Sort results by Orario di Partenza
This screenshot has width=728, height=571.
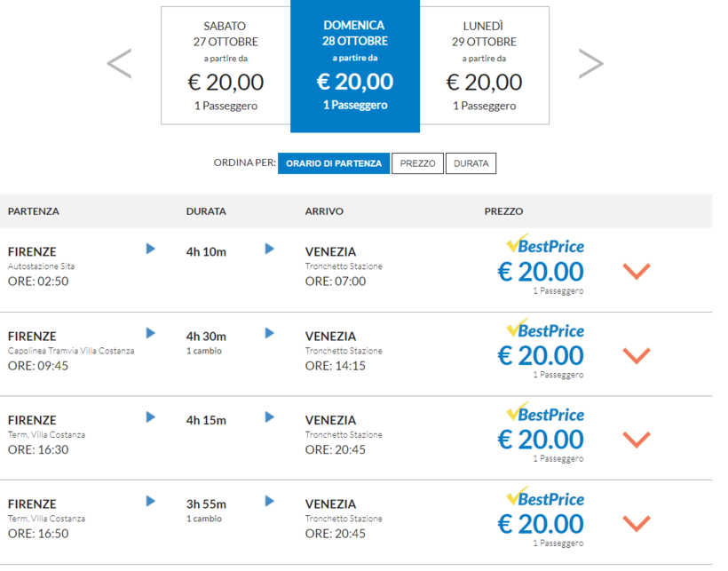(x=334, y=163)
